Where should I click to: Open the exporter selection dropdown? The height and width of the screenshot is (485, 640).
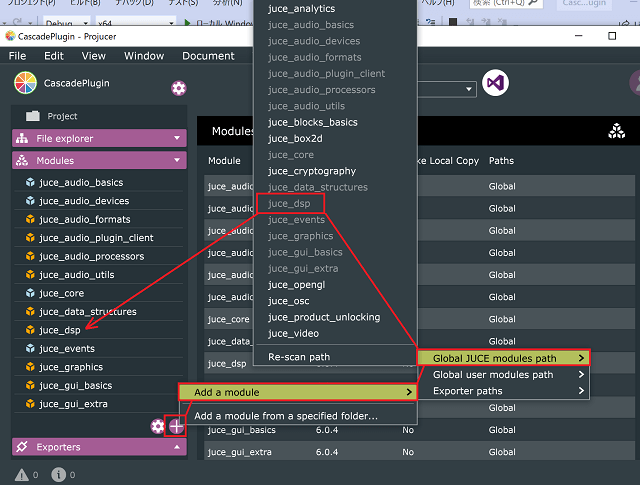(469, 89)
